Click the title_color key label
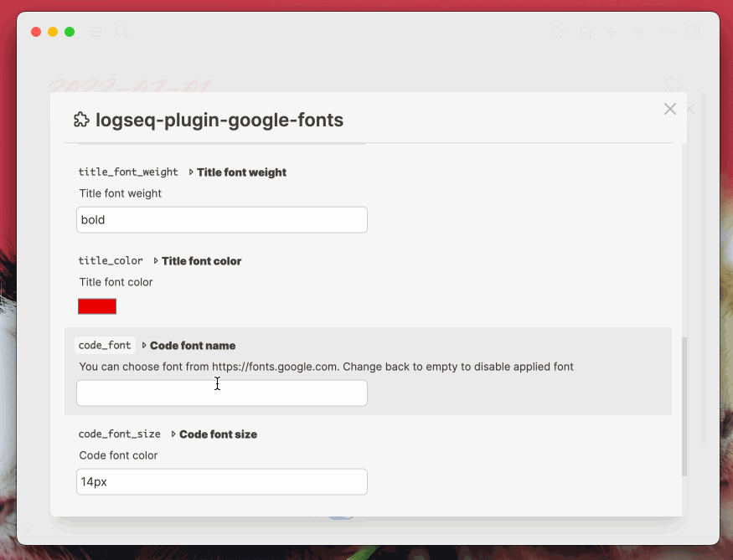The image size is (733, 560). [111, 261]
